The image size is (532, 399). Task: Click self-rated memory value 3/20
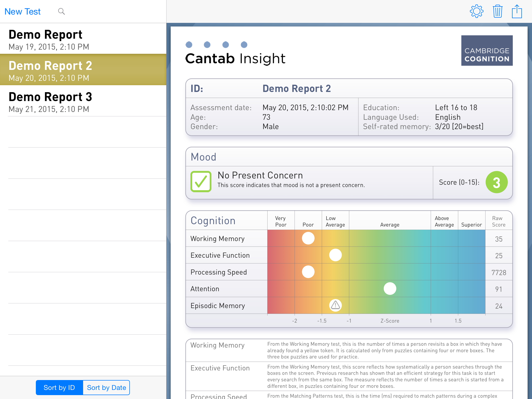point(459,127)
